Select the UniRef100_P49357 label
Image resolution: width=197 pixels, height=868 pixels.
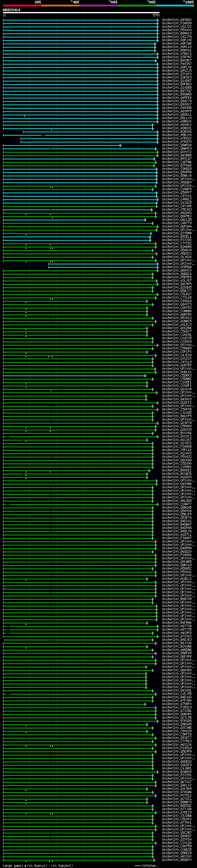[176, 64]
